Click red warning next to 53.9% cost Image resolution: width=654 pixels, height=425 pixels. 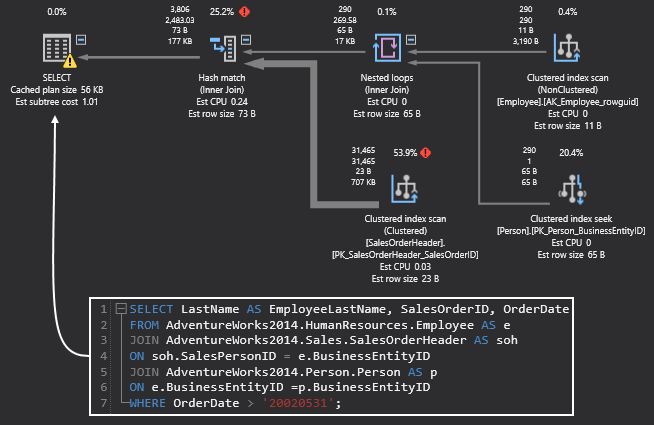point(425,153)
